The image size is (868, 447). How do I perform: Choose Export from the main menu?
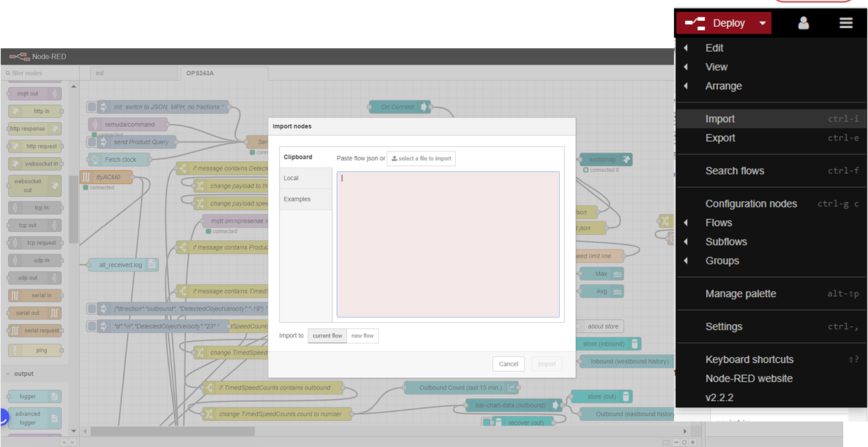pyautogui.click(x=771, y=138)
